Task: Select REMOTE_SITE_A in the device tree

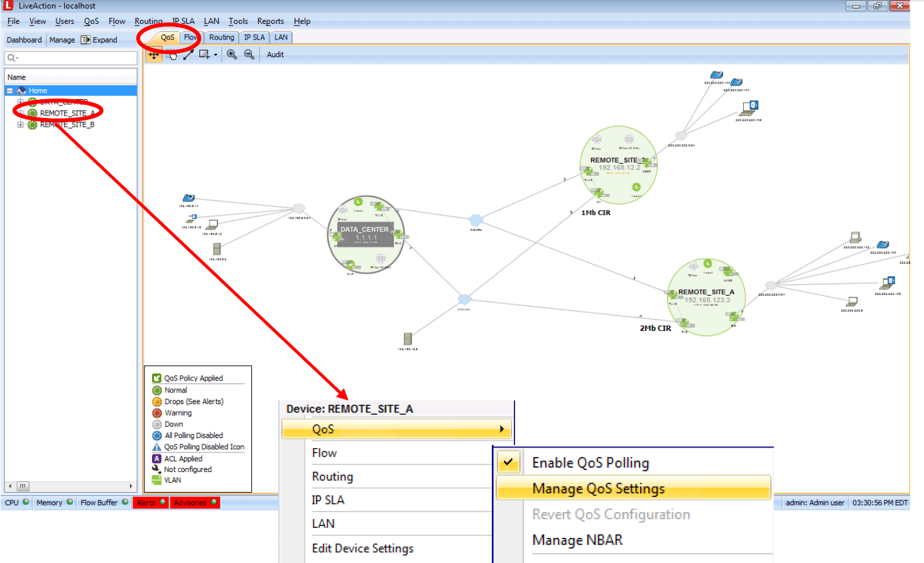Action: (x=67, y=114)
